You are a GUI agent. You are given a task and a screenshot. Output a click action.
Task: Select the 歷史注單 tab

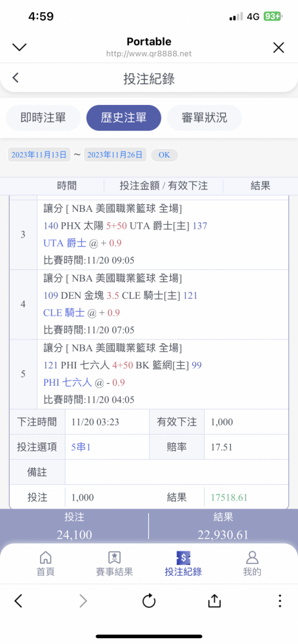coord(124,118)
